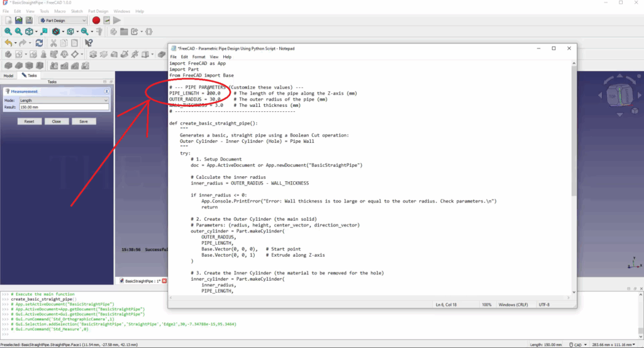The image size is (644, 348).
Task: Click the Fit All magnifier icon
Action: [x=8, y=31]
